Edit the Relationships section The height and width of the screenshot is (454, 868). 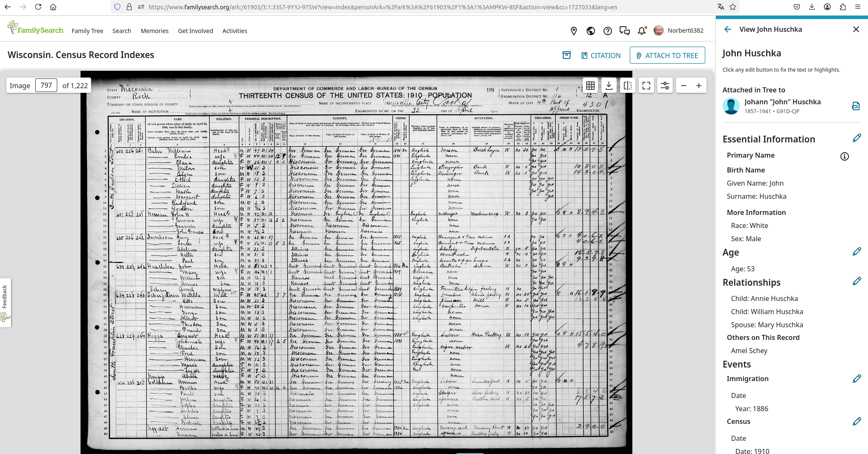click(857, 281)
